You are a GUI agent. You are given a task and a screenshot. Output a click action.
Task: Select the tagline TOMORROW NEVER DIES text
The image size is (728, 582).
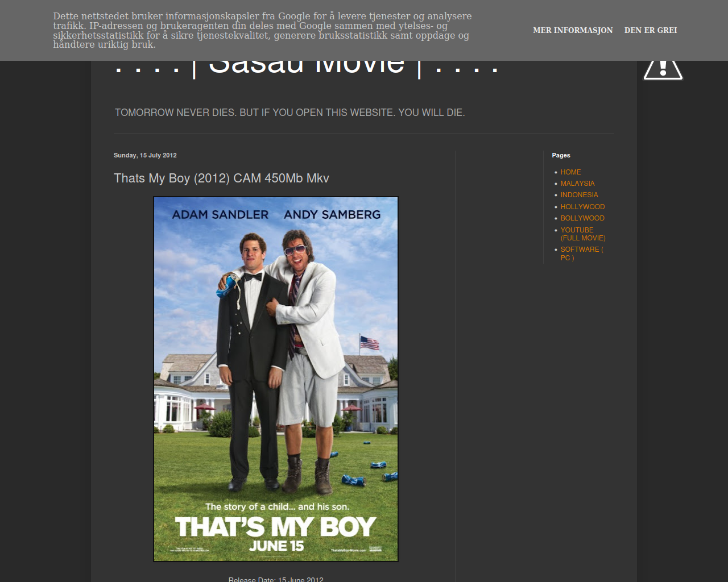point(290,113)
